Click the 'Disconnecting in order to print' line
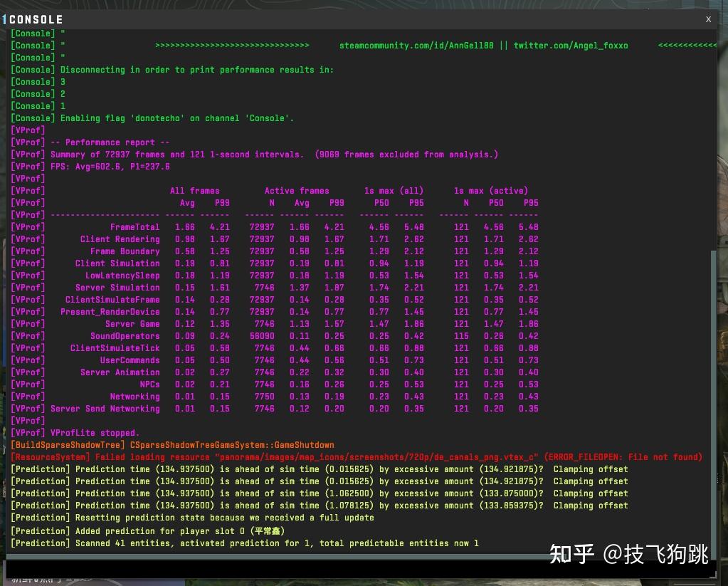Screen dimensions: 728x586 coord(172,70)
